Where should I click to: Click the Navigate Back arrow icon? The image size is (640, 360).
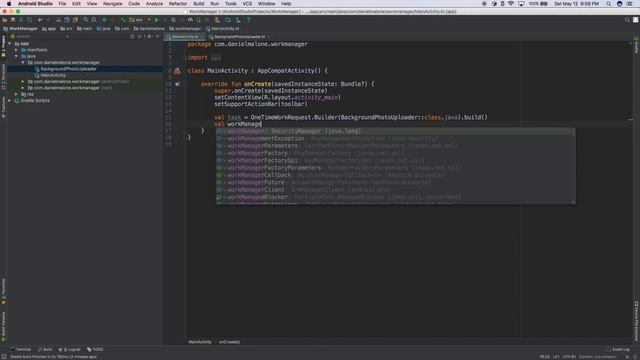coord(104,20)
